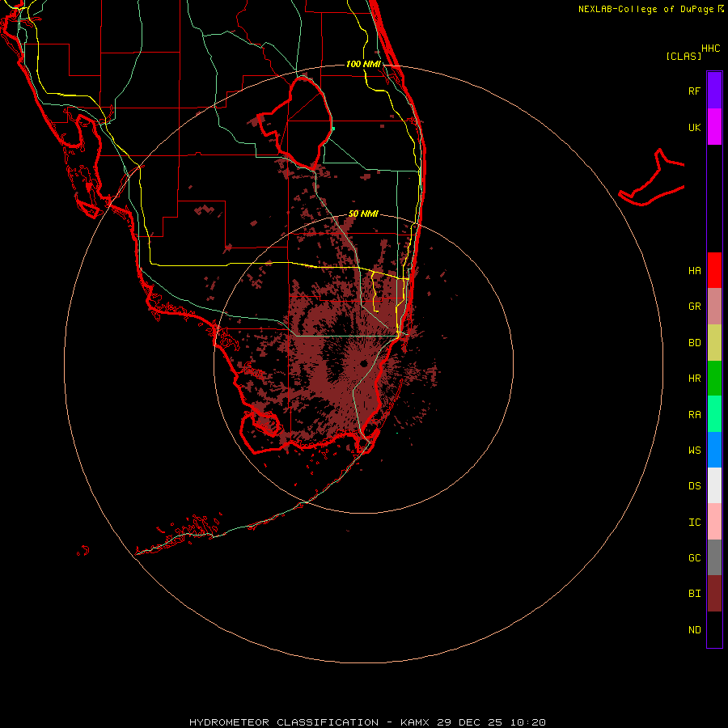
Task: Click the DS white legend swatch
Action: click(x=714, y=485)
